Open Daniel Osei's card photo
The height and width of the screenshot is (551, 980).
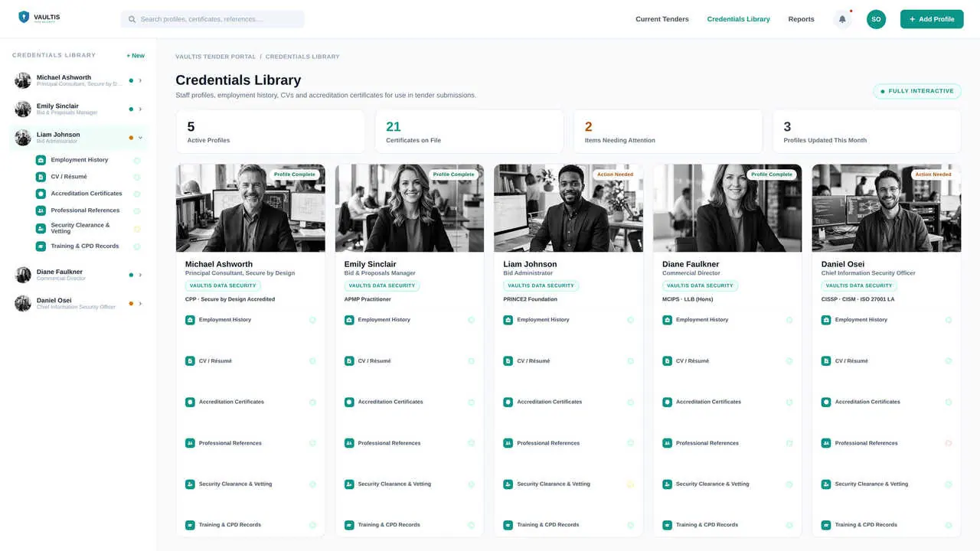pyautogui.click(x=887, y=208)
